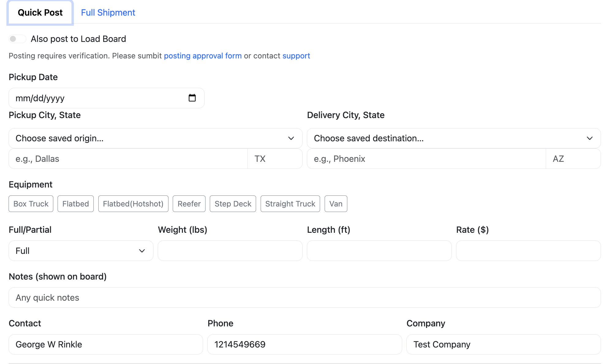Select the Flatbed equipment chip
This screenshot has width=615, height=364.
(x=75, y=203)
